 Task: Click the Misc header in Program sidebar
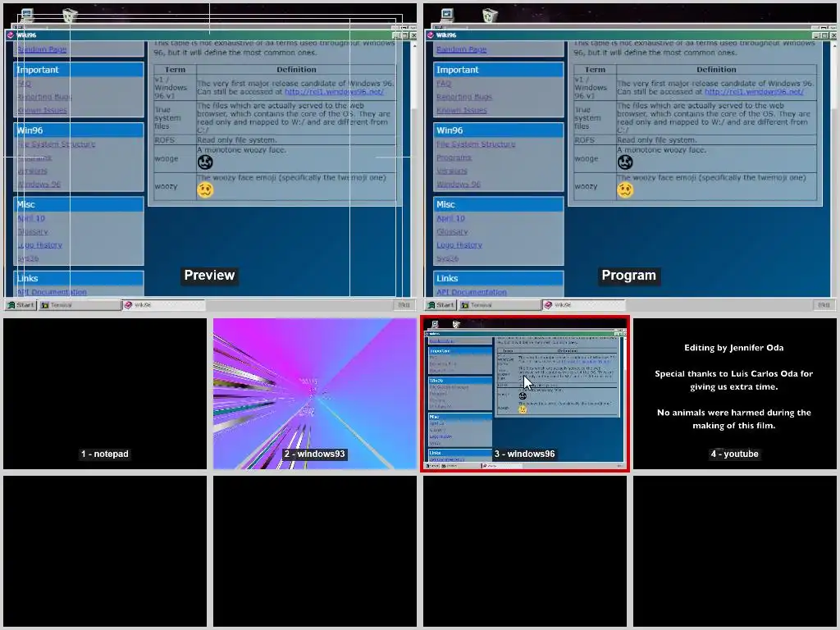click(498, 204)
